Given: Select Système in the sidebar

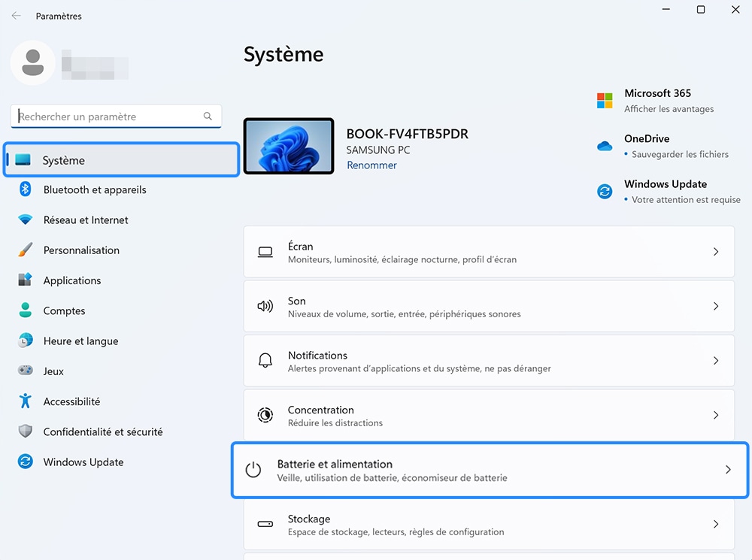Looking at the screenshot, I should click(x=121, y=159).
